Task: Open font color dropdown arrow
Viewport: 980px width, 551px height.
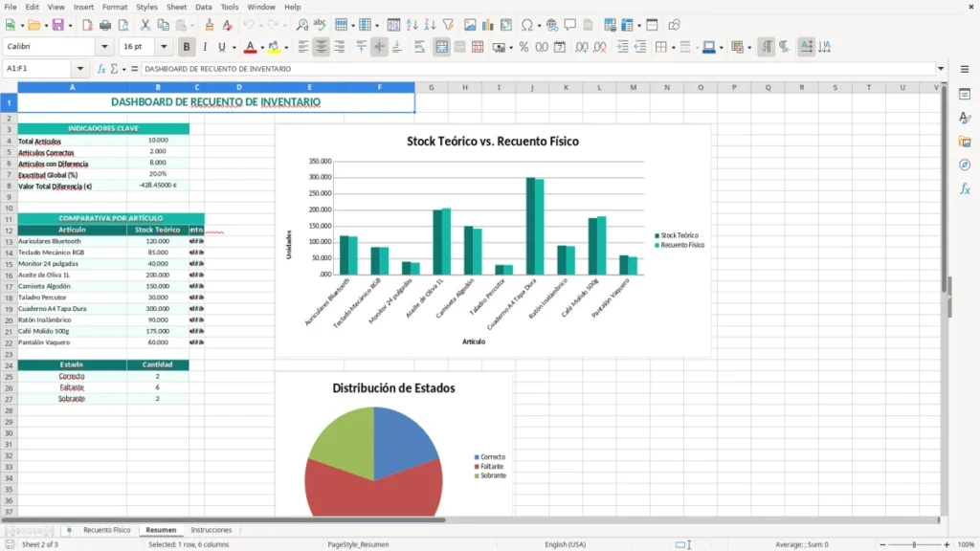Action: tap(262, 48)
